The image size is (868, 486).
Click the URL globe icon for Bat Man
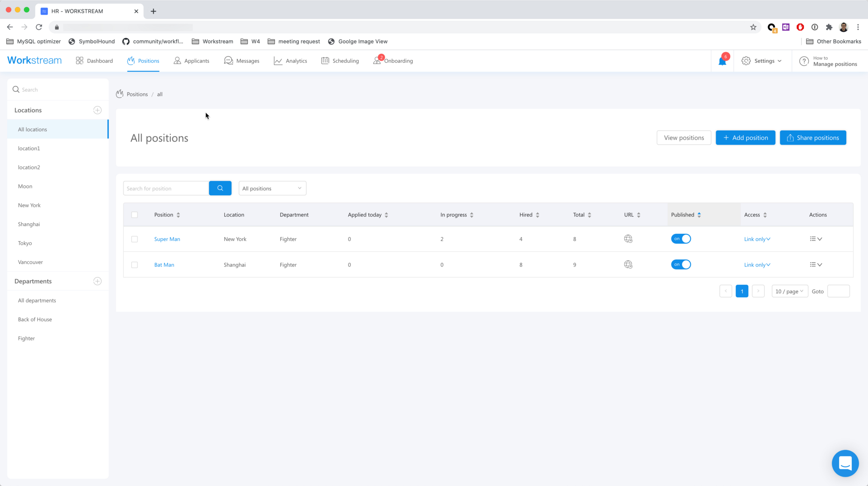[x=628, y=265]
